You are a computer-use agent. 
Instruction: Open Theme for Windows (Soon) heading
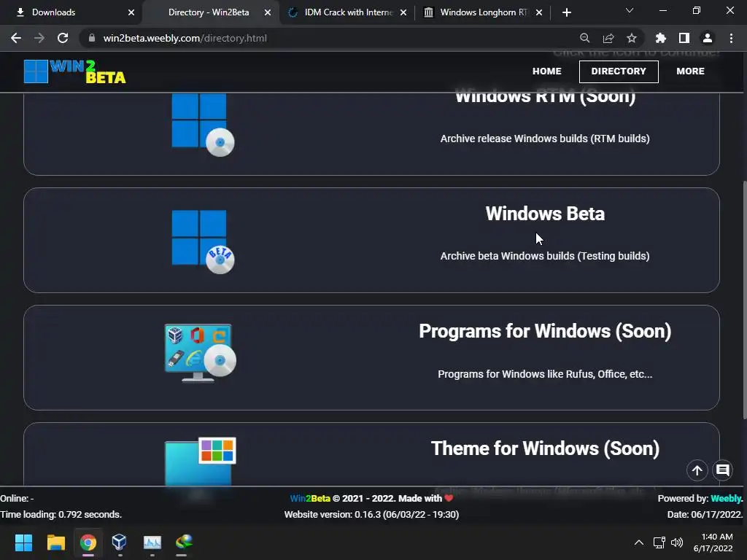point(545,448)
